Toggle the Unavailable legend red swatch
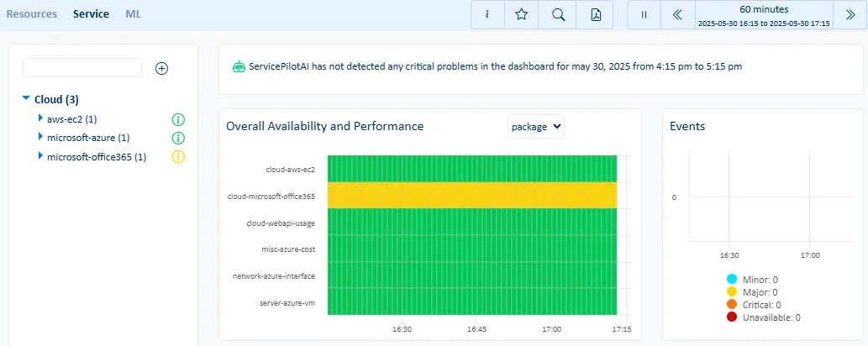Image resolution: width=868 pixels, height=346 pixels. click(731, 317)
